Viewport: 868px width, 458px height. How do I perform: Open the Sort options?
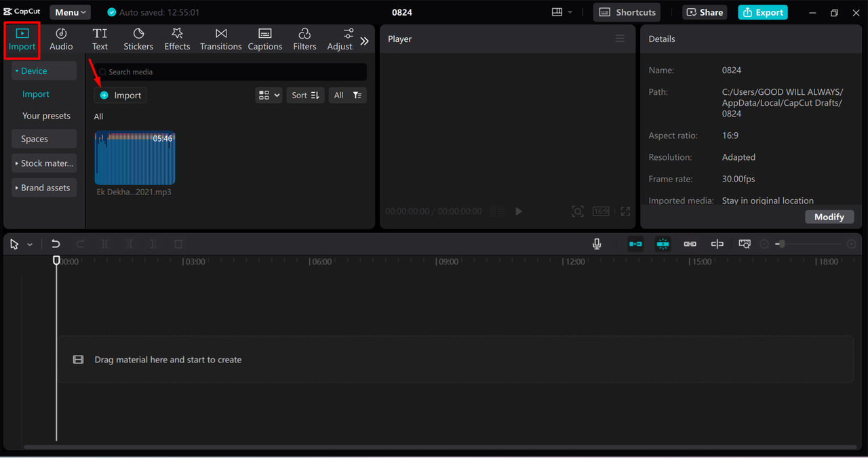coord(305,96)
